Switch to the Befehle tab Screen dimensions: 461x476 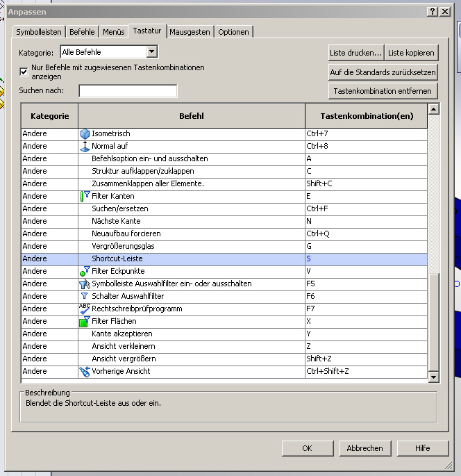[x=82, y=32]
